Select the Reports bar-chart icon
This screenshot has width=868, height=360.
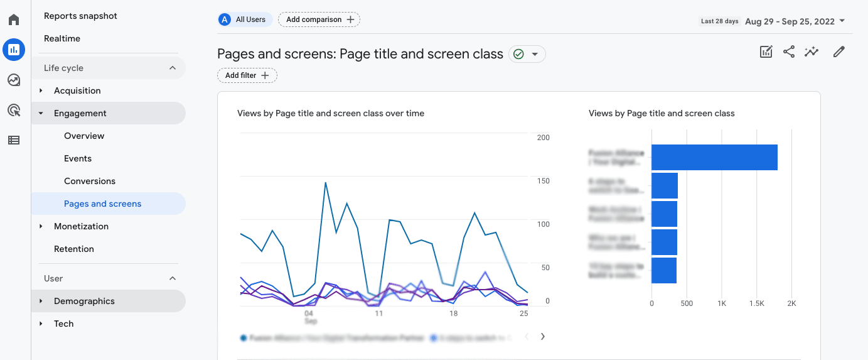point(14,50)
